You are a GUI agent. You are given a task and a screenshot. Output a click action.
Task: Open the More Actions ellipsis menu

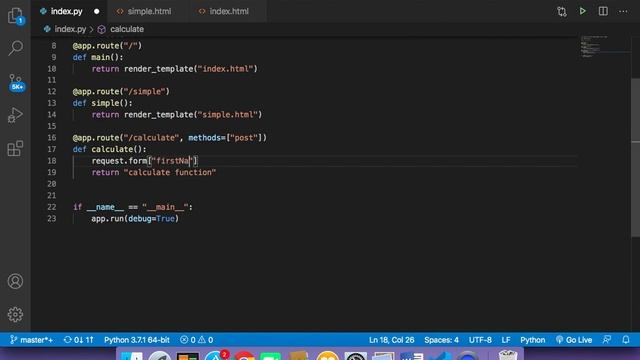[623, 11]
